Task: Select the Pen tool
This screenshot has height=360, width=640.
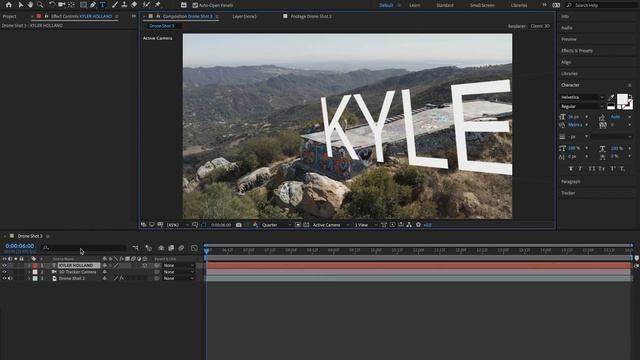Action: coord(93,5)
